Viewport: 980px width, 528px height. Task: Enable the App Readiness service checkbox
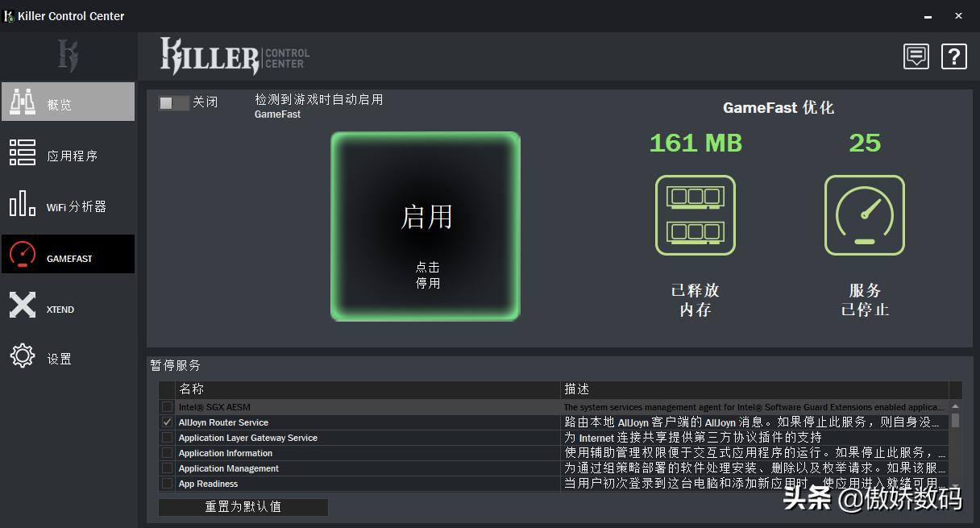click(167, 484)
